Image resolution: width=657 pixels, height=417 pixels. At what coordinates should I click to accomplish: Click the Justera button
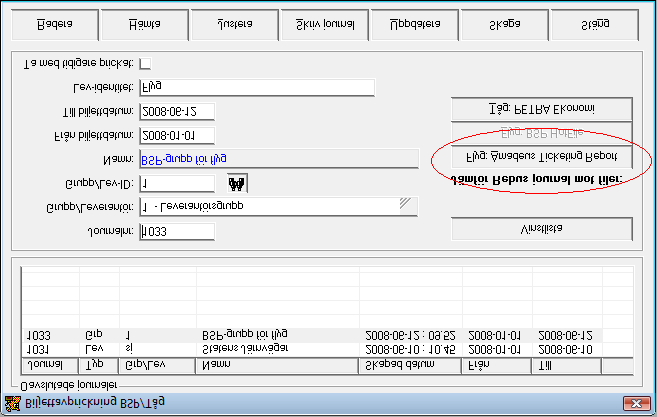pos(235,25)
